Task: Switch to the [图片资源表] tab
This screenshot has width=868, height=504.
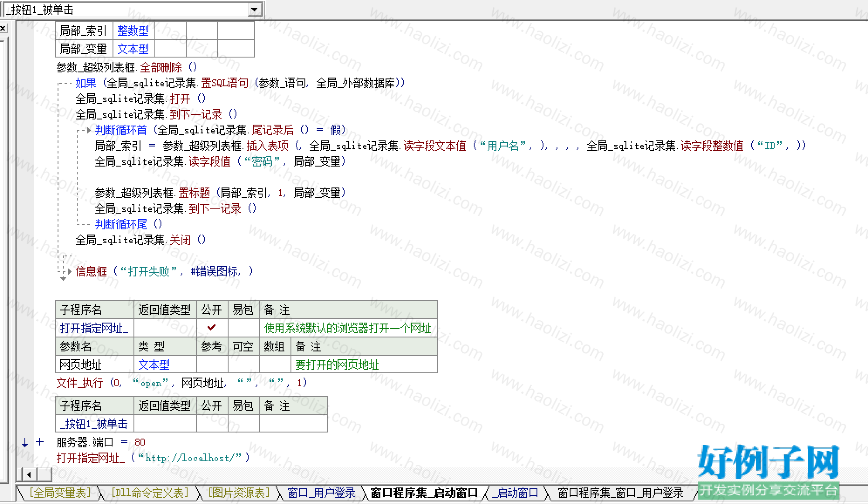Action: (x=239, y=493)
